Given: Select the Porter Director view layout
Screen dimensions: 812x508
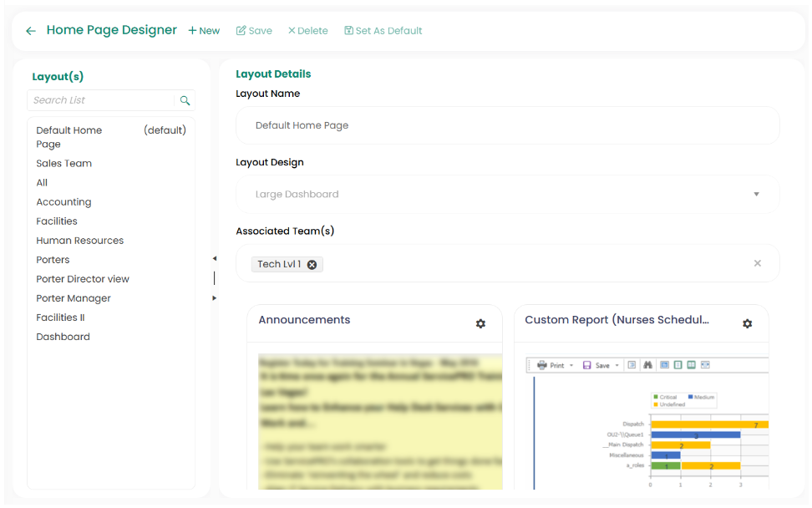Looking at the screenshot, I should click(111, 279).
